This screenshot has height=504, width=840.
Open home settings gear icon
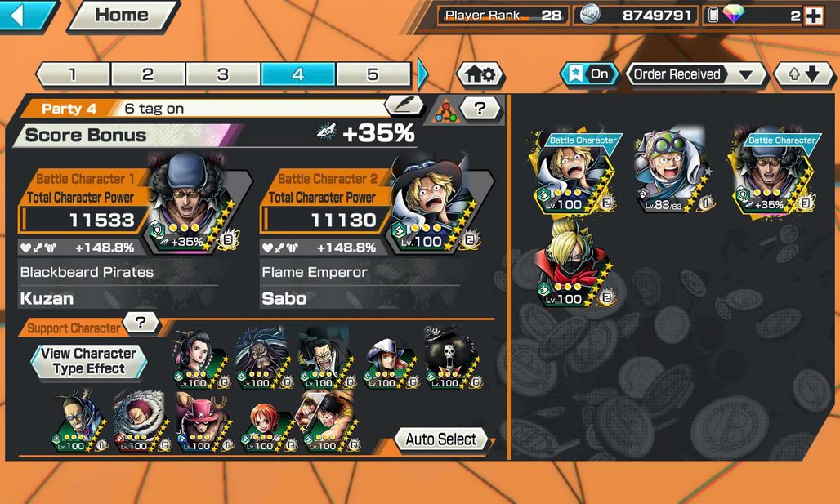click(x=480, y=74)
